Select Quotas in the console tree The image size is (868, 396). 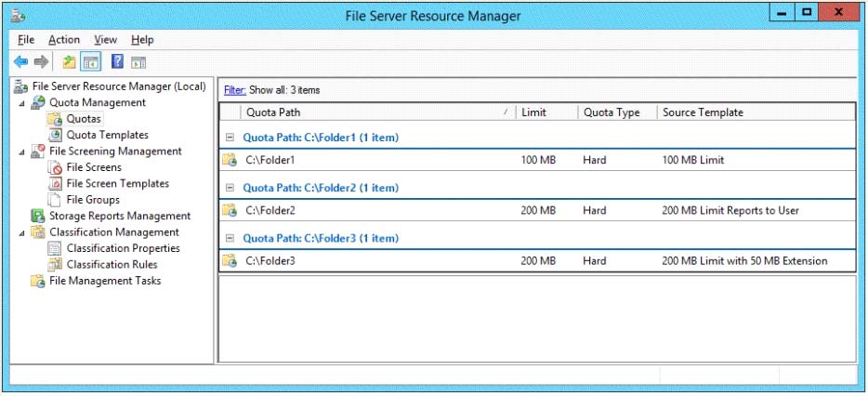[x=85, y=119]
